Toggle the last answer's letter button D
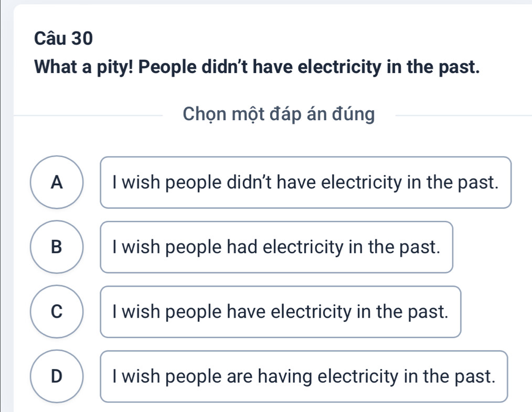Screen dimensions: 532x412 [57, 376]
